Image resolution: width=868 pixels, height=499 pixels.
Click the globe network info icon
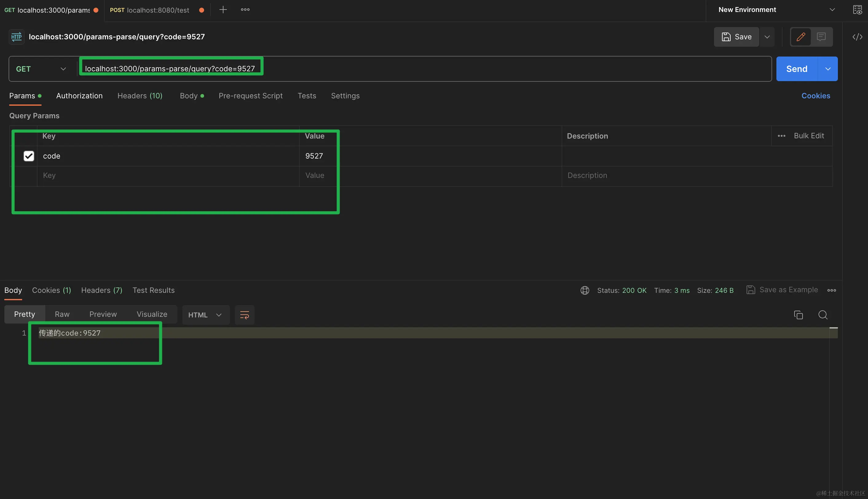[585, 290]
